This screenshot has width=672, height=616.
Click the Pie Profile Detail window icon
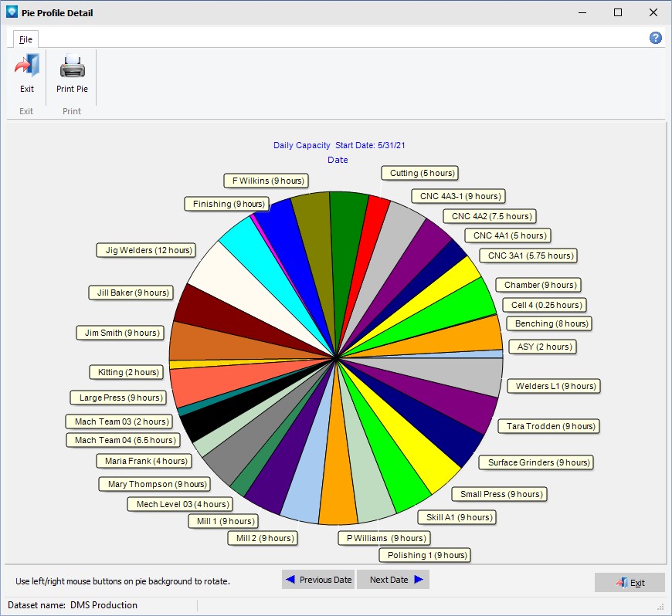pyautogui.click(x=11, y=12)
